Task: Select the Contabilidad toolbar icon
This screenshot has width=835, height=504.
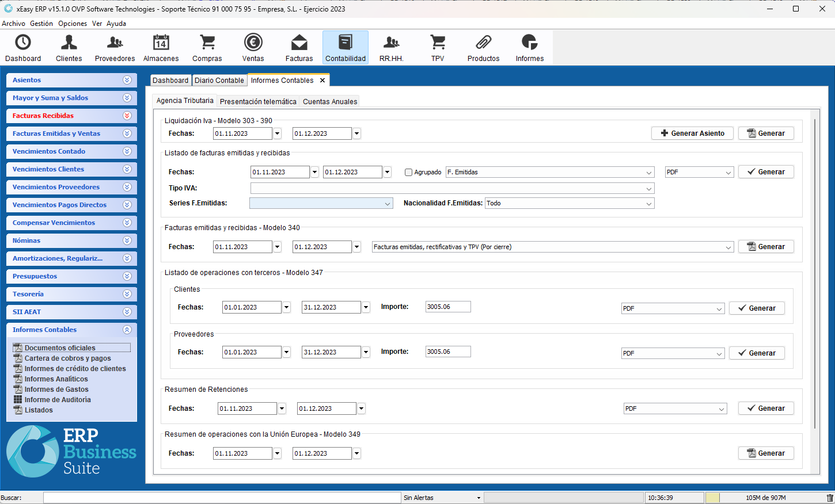Action: point(346,48)
